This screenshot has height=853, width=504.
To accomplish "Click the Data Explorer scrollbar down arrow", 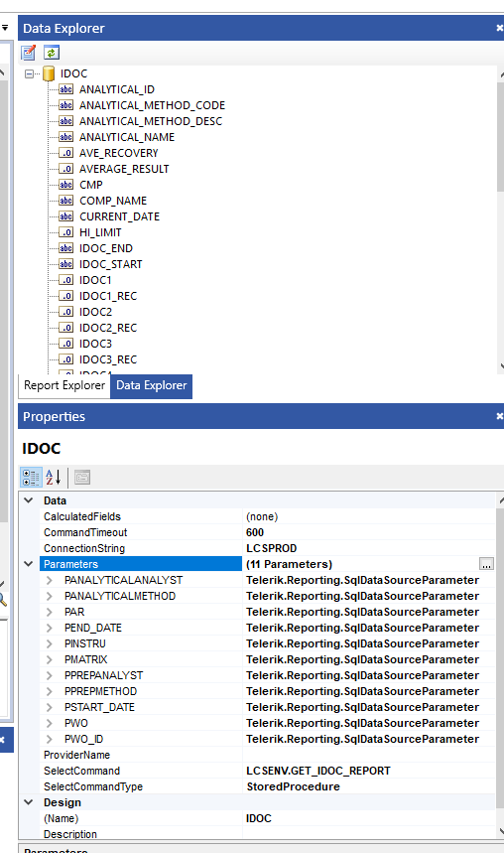I will [x=500, y=366].
